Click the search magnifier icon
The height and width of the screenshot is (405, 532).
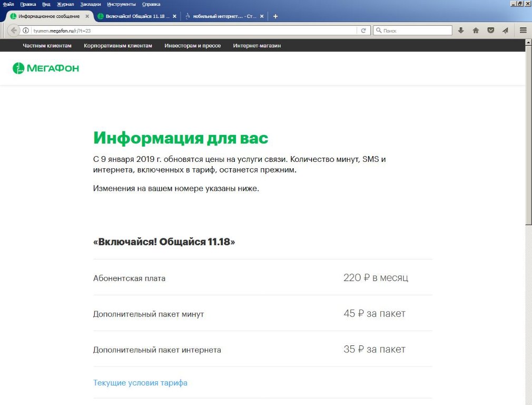(379, 31)
